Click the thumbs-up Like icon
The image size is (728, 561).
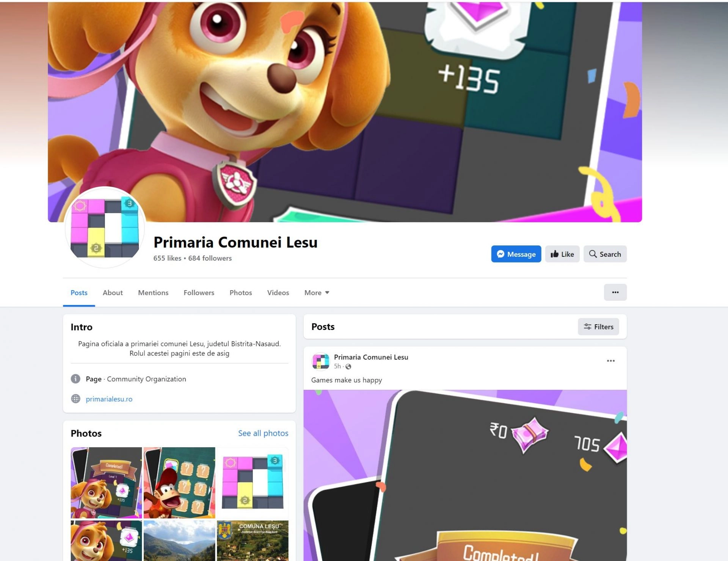[x=554, y=254]
